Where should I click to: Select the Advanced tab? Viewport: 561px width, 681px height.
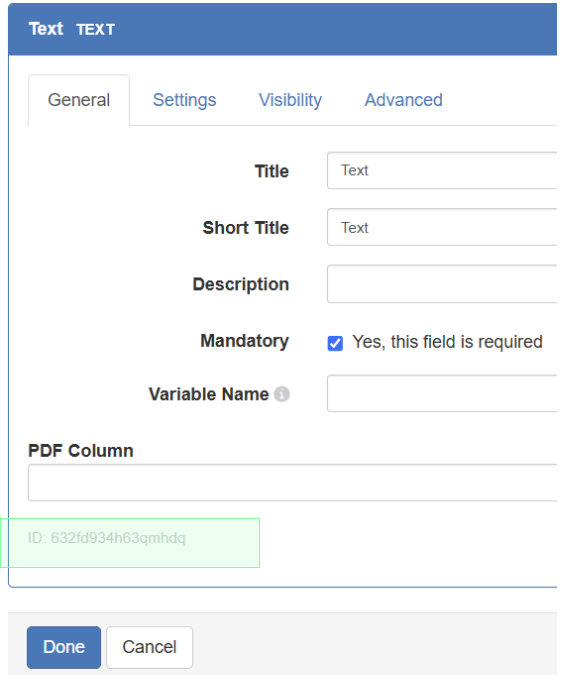tap(403, 100)
